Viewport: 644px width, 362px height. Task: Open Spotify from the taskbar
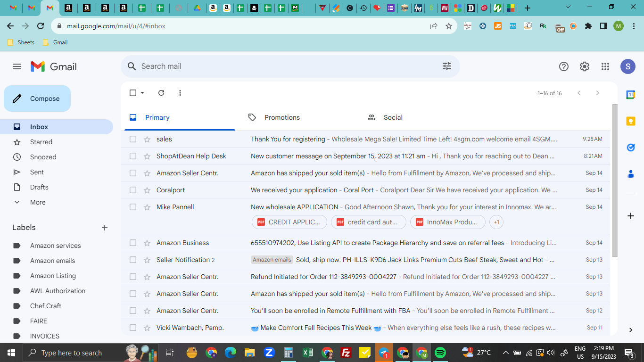[440, 353]
